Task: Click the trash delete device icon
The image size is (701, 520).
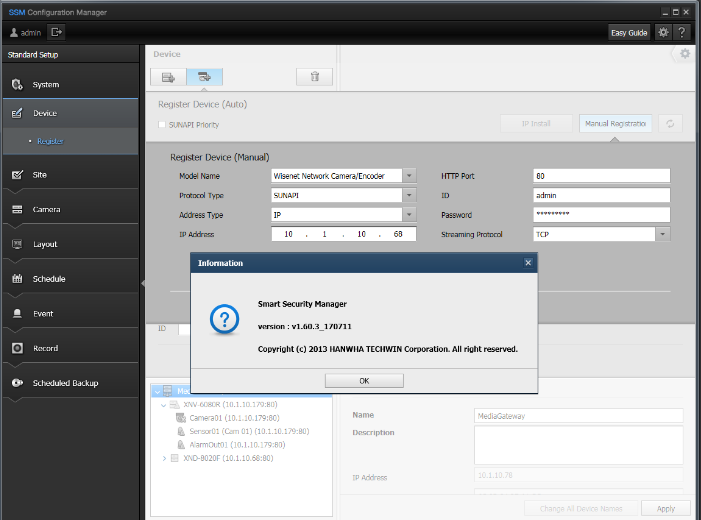Action: point(315,77)
